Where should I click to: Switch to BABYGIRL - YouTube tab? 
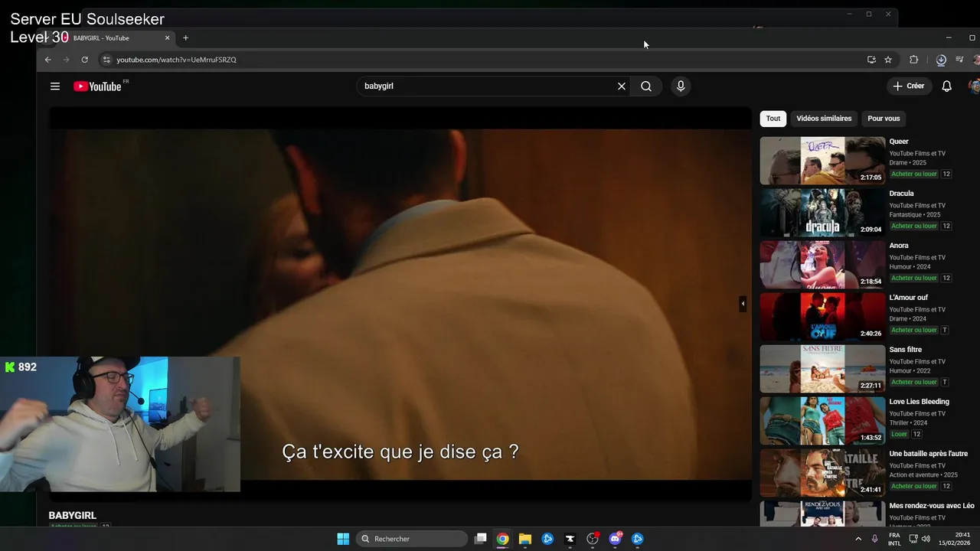(x=107, y=38)
